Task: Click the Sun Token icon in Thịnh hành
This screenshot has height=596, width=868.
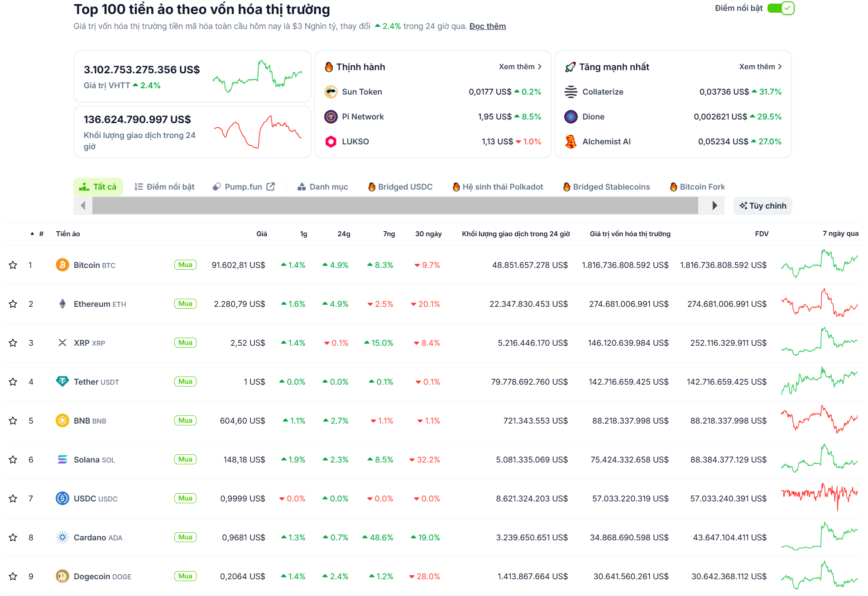Action: pos(331,92)
